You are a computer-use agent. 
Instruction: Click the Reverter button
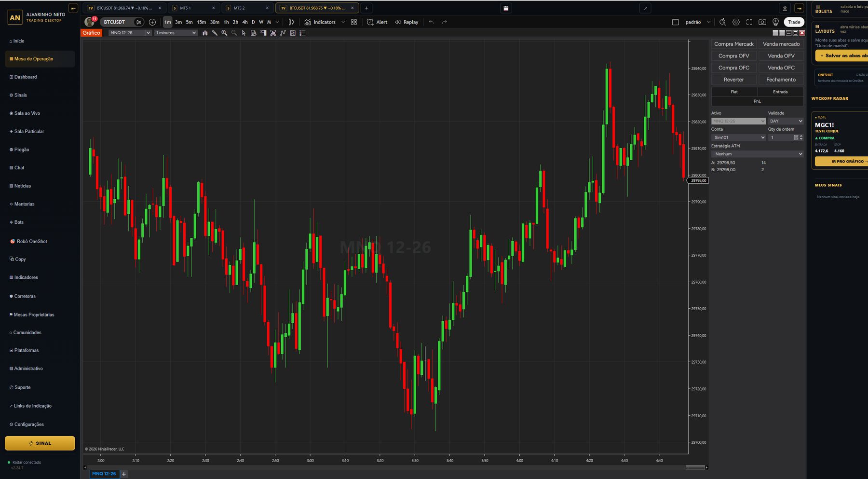733,80
